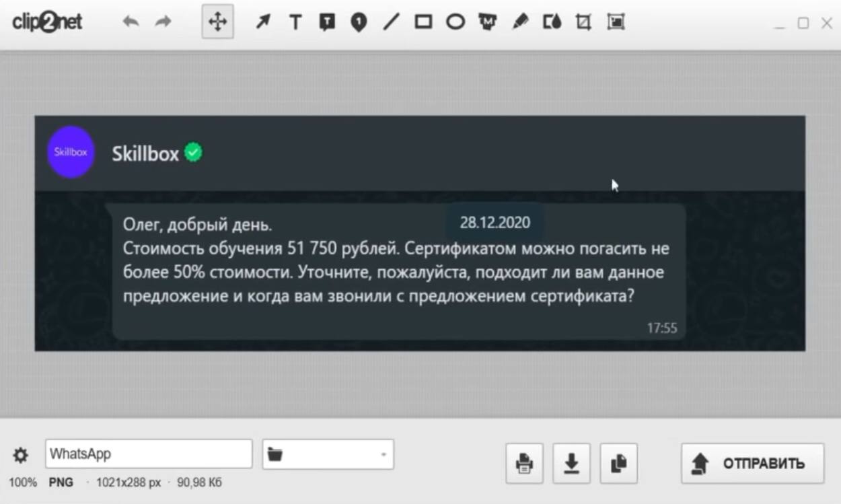Select the highlighter marker tool

click(x=519, y=22)
